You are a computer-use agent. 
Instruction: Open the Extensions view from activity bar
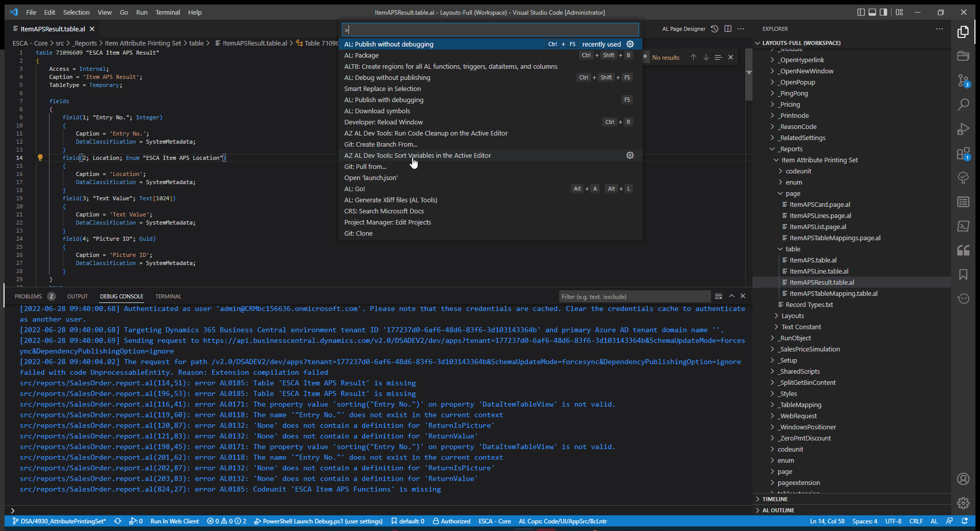(963, 153)
